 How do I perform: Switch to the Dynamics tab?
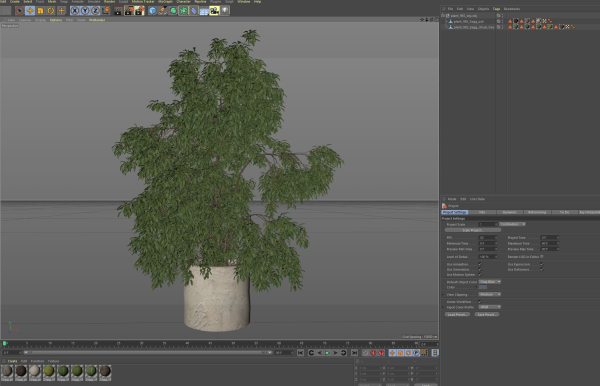510,212
